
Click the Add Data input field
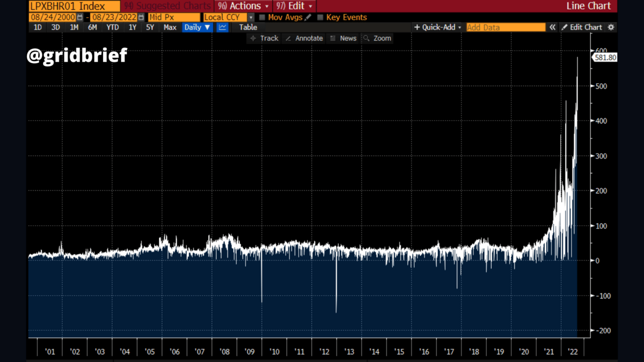[x=506, y=27]
